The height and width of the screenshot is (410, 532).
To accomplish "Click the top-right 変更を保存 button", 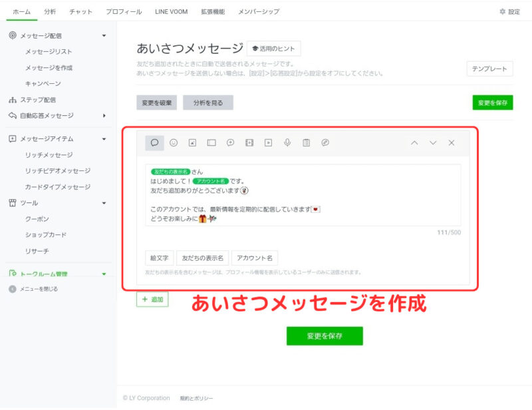I will click(x=493, y=102).
